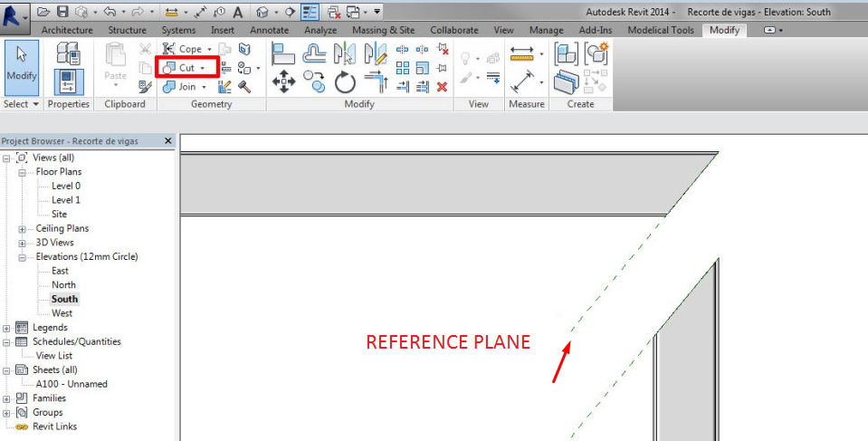Expand the Groups node

click(x=6, y=413)
